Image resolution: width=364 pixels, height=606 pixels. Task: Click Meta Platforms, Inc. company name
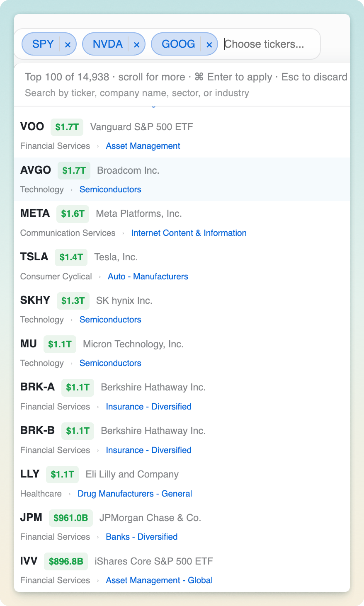[139, 213]
